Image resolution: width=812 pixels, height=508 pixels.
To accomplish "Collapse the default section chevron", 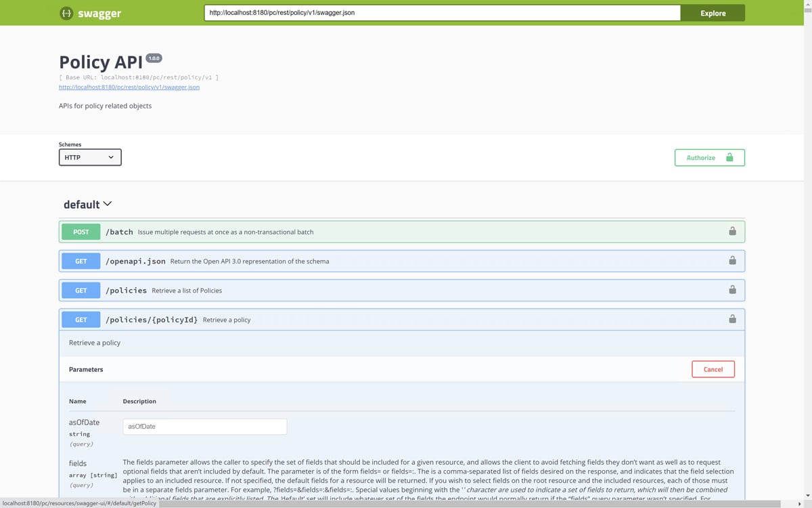I will [107, 204].
